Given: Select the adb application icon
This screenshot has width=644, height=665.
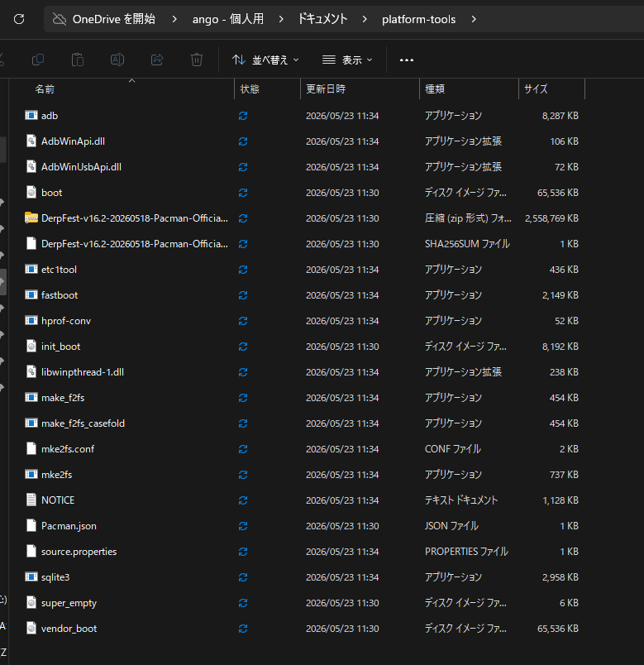Looking at the screenshot, I should [31, 115].
